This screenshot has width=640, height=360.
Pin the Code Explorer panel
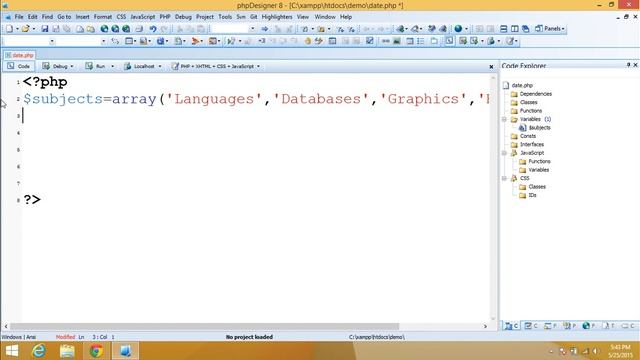(x=628, y=65)
